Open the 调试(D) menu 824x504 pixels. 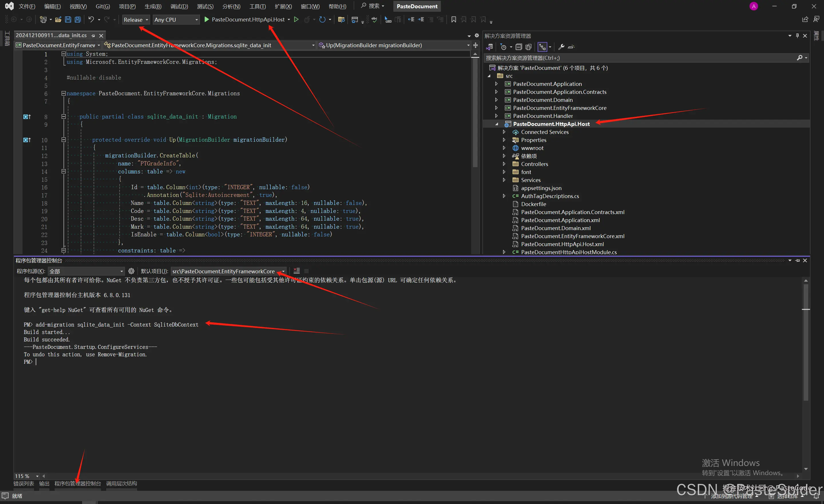(179, 6)
